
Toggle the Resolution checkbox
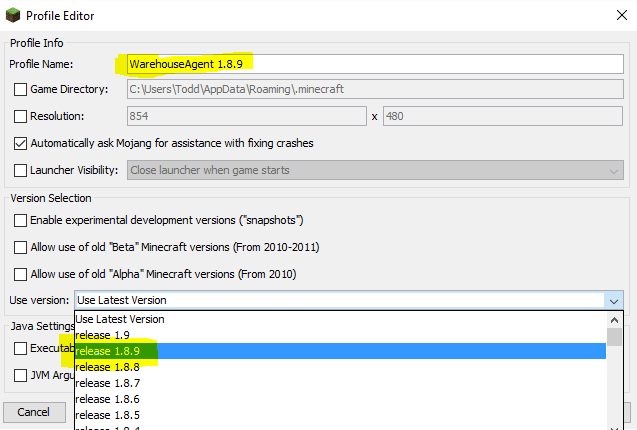coord(21,117)
